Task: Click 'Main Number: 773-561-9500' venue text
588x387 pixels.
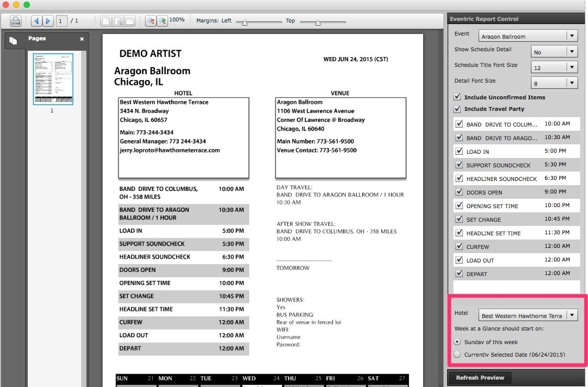Action: tap(315, 141)
